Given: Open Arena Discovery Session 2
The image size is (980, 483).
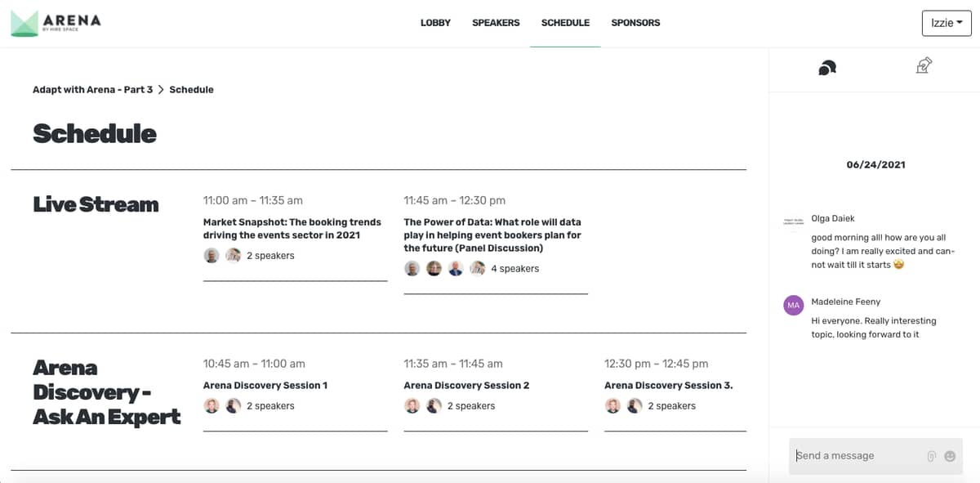Looking at the screenshot, I should tap(466, 385).
